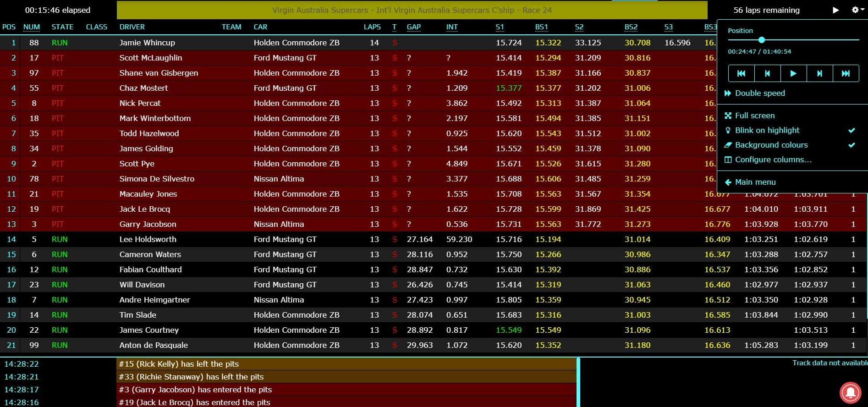The height and width of the screenshot is (407, 868).
Task: Step forward one frame in replay
Action: (819, 73)
